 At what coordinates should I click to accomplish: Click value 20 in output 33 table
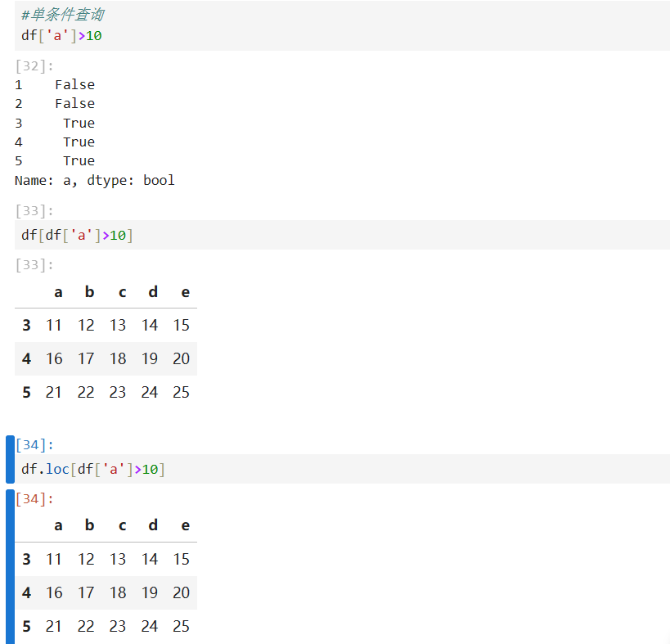(x=181, y=358)
